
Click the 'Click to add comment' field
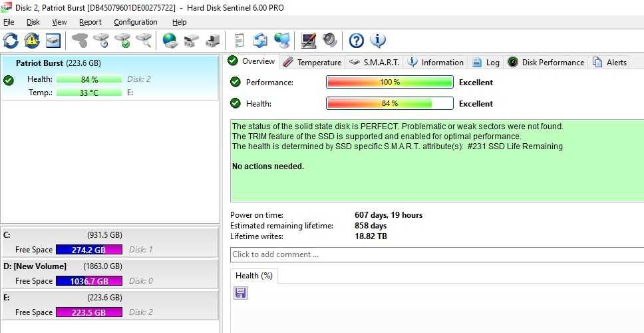(437, 254)
